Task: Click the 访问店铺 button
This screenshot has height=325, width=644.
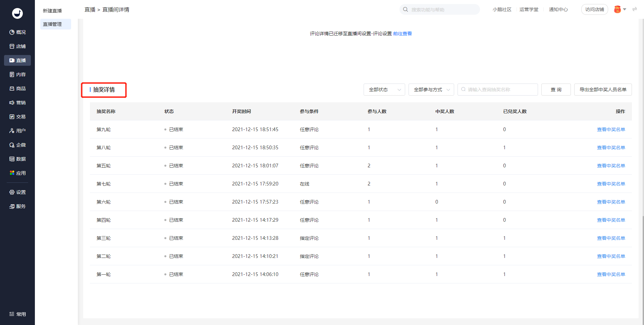Action: 594,9
